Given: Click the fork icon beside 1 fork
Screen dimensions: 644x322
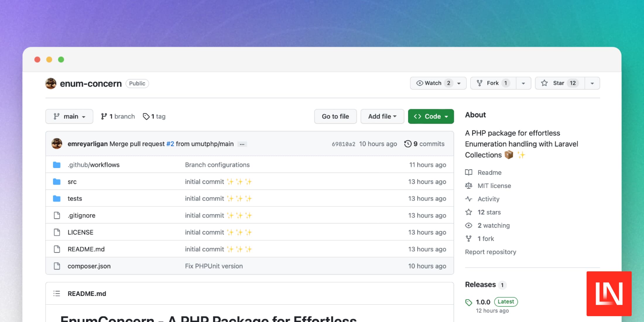Looking at the screenshot, I should pos(469,239).
